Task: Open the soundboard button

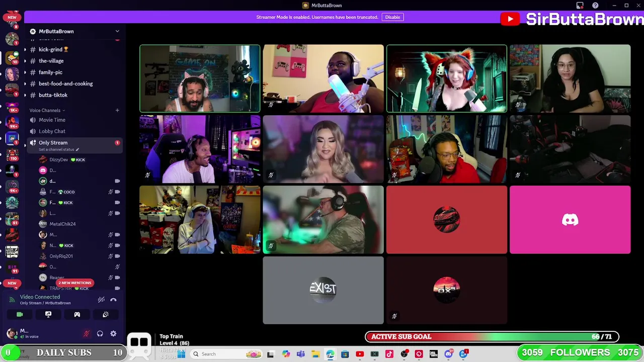Action: (106, 314)
